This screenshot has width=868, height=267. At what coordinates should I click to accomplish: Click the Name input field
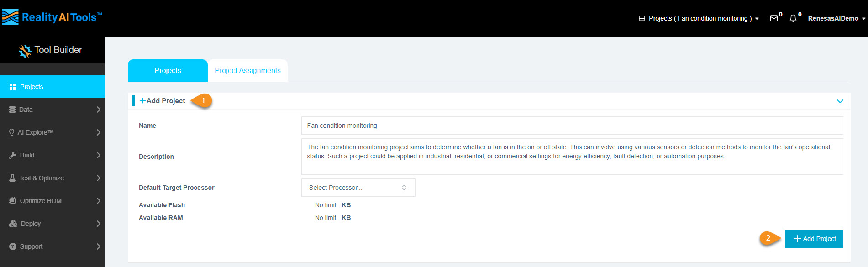coord(572,126)
